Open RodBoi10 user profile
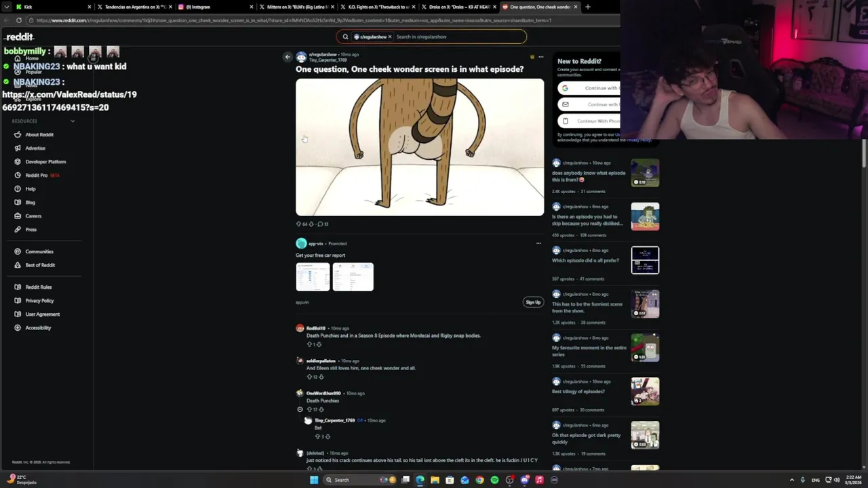Image resolution: width=868 pixels, height=488 pixels. tap(315, 328)
